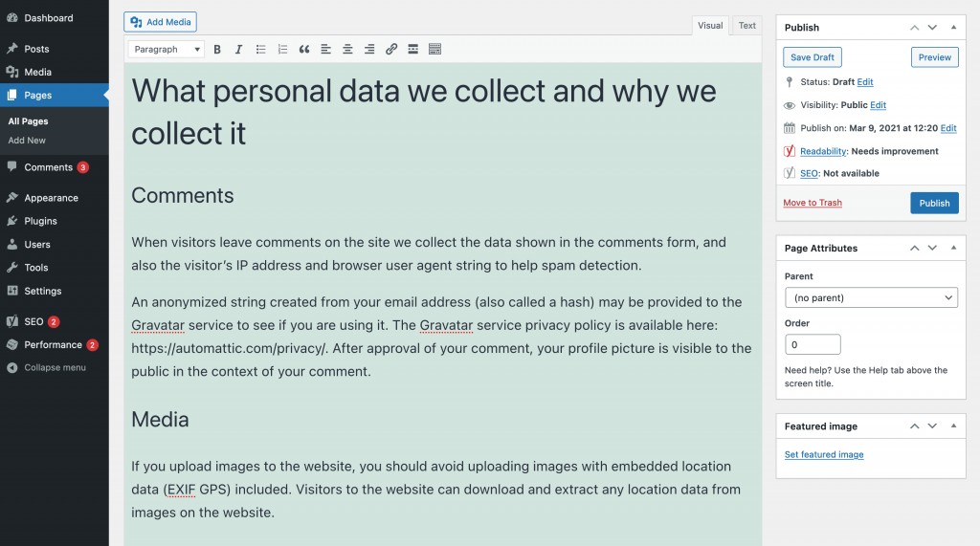Toggle the Featured image panel closed
The height and width of the screenshot is (546, 980).
pos(953,426)
